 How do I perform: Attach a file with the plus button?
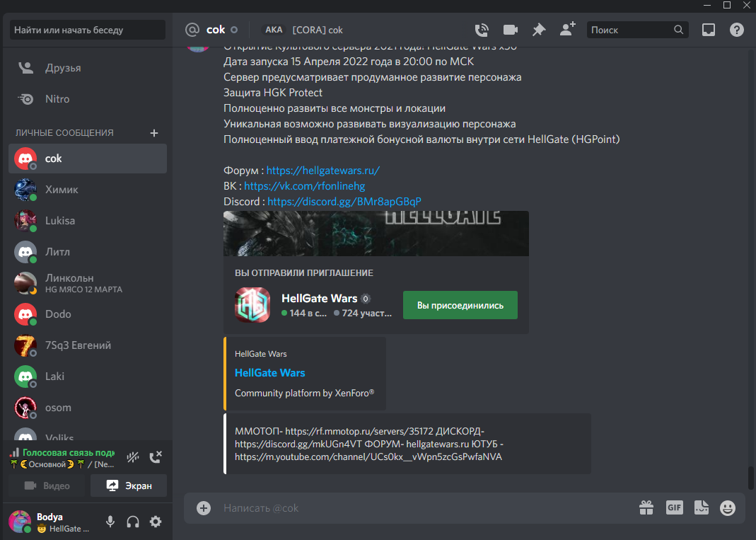(x=204, y=507)
